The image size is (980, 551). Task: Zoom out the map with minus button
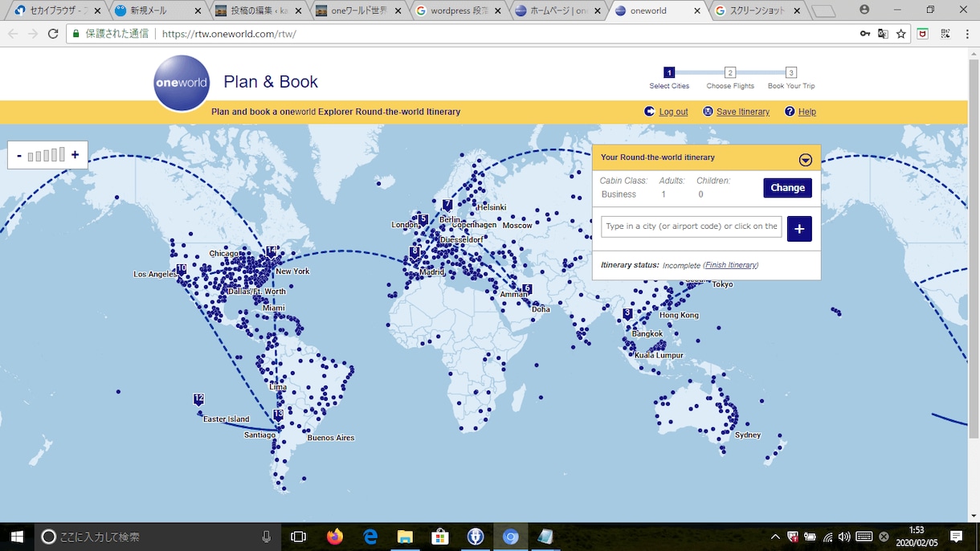point(18,155)
